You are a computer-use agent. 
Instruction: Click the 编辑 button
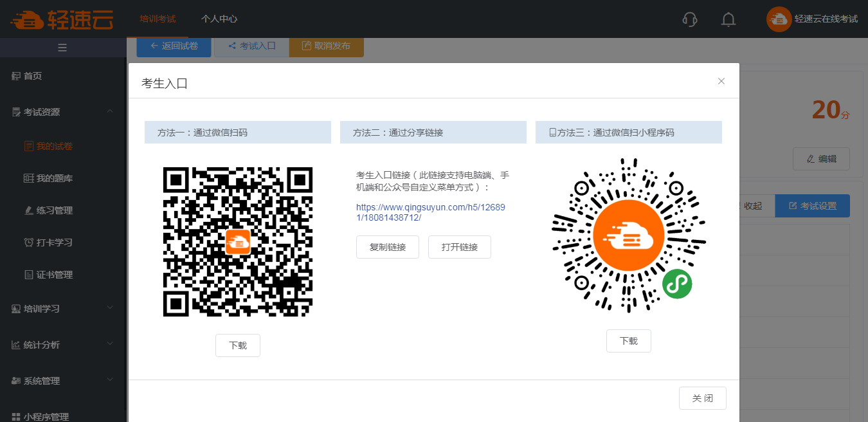click(821, 159)
